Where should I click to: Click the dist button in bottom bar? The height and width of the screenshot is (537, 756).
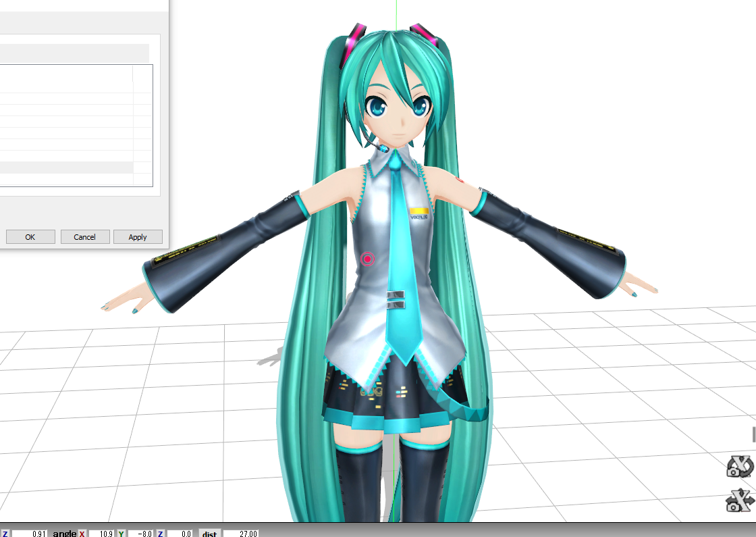point(209,533)
